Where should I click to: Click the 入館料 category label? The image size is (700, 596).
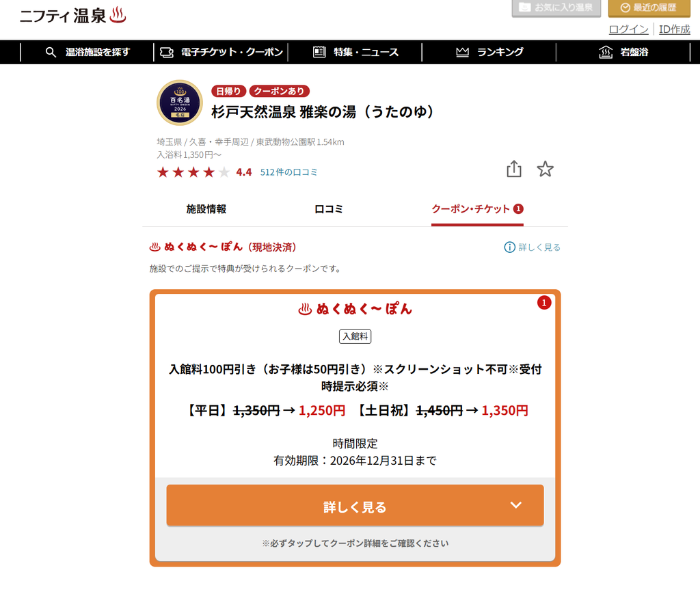[355, 336]
